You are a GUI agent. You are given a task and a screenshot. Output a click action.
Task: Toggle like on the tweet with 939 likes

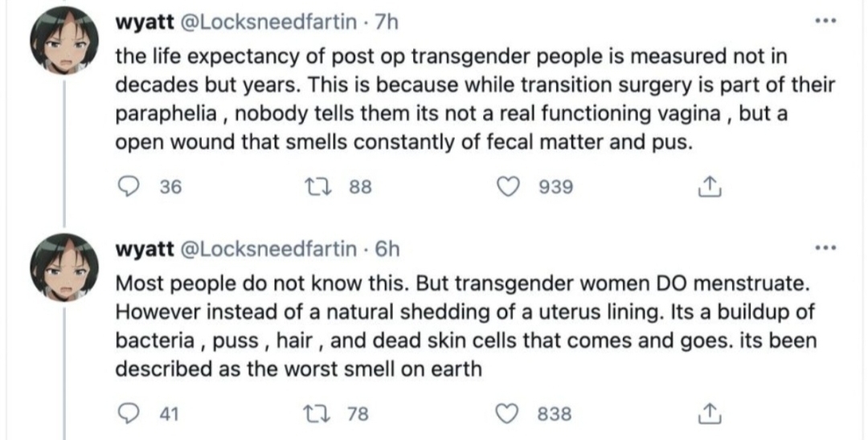point(510,186)
